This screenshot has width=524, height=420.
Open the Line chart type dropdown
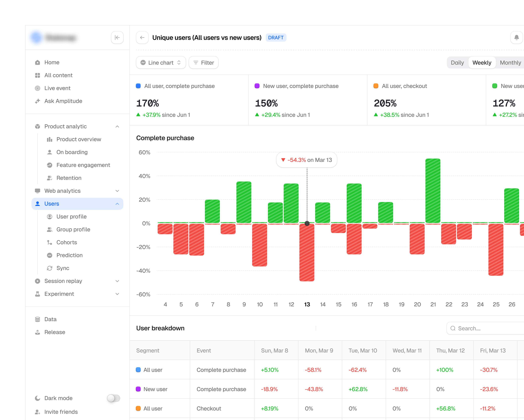coord(161,63)
